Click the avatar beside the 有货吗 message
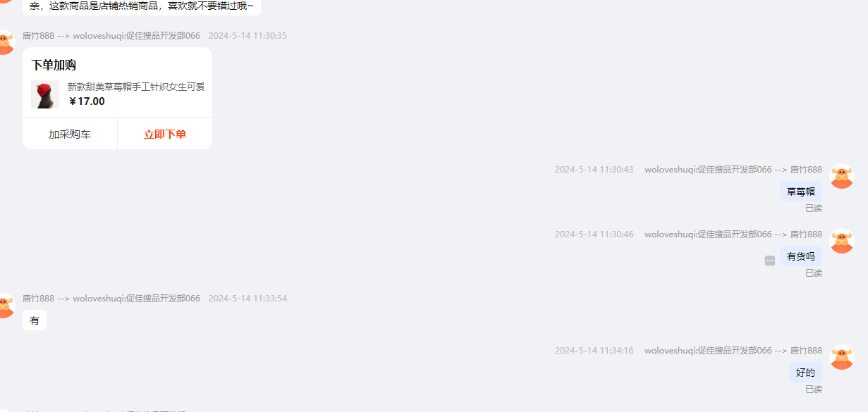This screenshot has width=868, height=412. 842,241
